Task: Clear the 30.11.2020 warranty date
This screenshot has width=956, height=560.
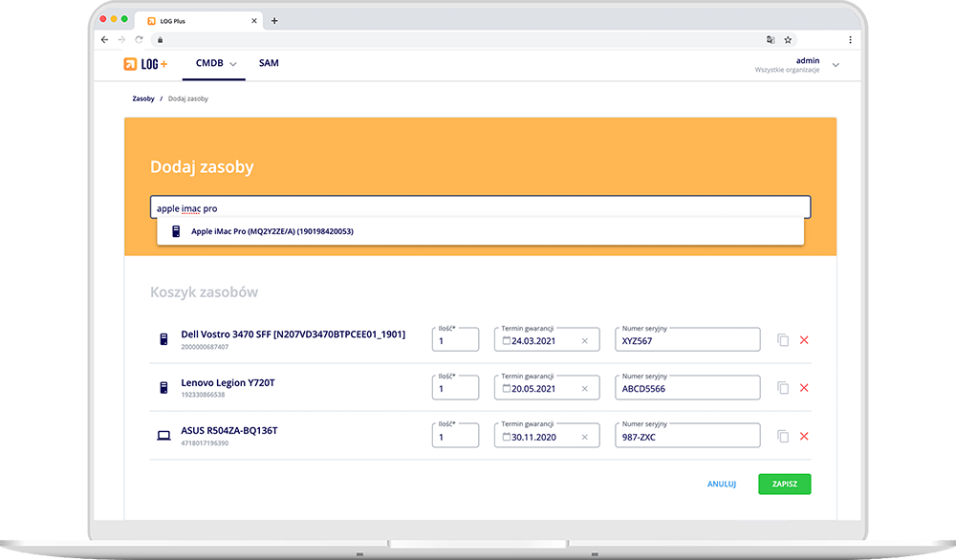Action: [x=585, y=438]
